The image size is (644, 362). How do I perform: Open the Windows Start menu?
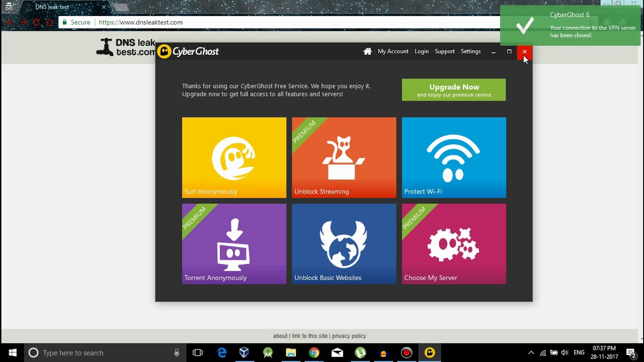click(13, 353)
